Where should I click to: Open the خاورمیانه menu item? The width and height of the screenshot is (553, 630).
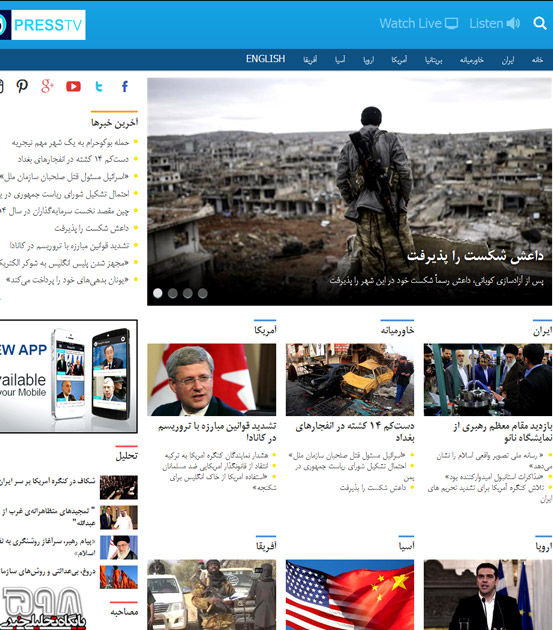coord(472,60)
